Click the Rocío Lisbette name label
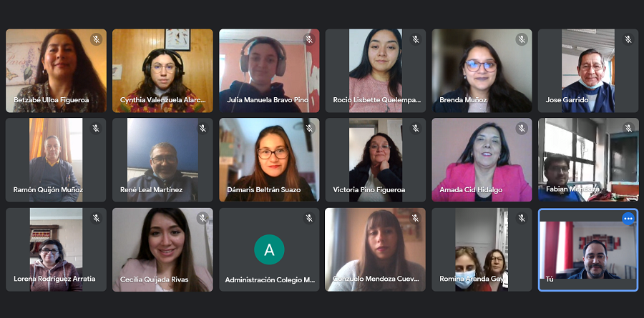Screen dimensions: 644x318 (377, 100)
